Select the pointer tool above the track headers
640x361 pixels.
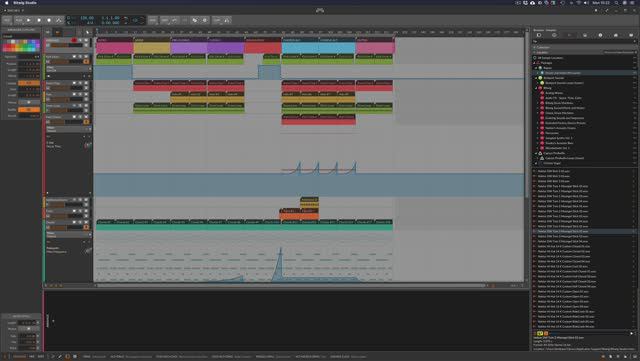point(87,32)
